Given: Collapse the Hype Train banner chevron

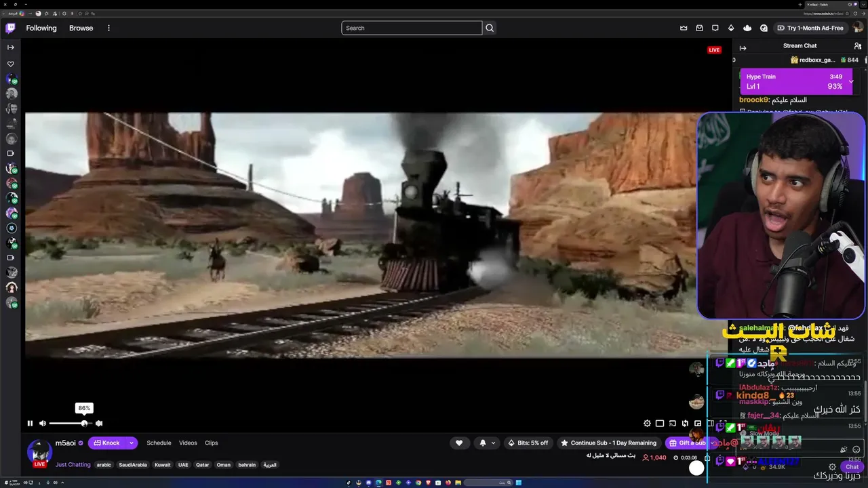Looking at the screenshot, I should (x=851, y=81).
